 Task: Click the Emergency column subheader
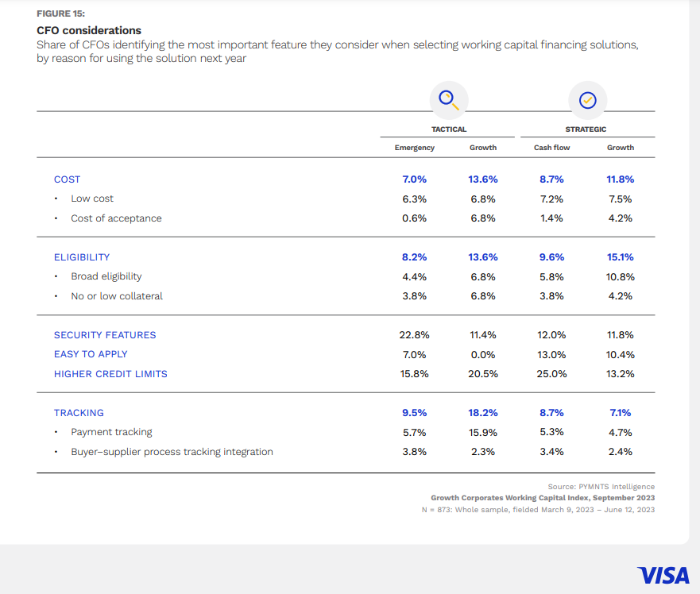click(x=415, y=148)
